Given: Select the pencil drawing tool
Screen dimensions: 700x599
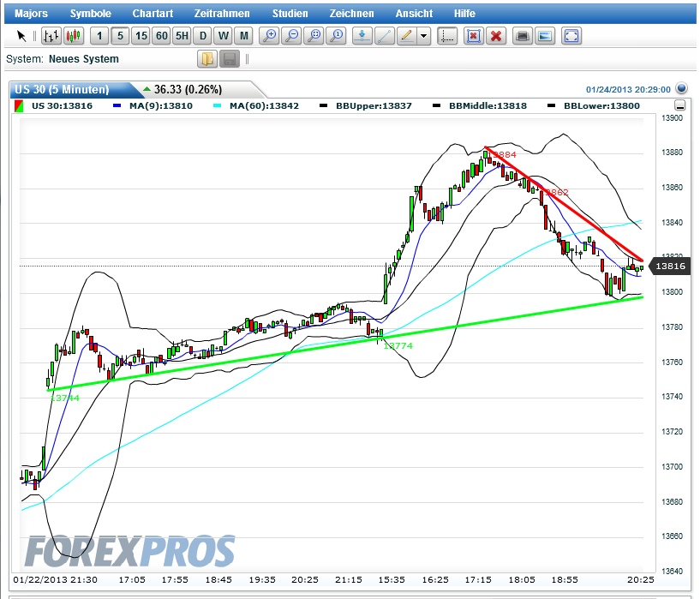Looking at the screenshot, I should pyautogui.click(x=407, y=36).
